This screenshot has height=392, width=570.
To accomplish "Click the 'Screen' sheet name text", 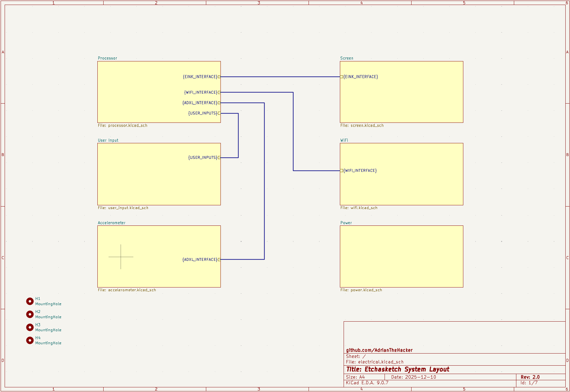I will coord(347,58).
